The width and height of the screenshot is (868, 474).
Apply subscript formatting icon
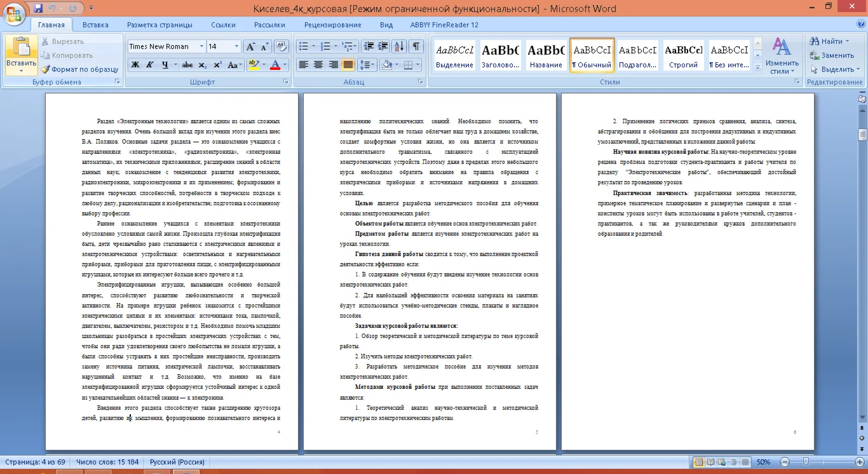click(203, 65)
